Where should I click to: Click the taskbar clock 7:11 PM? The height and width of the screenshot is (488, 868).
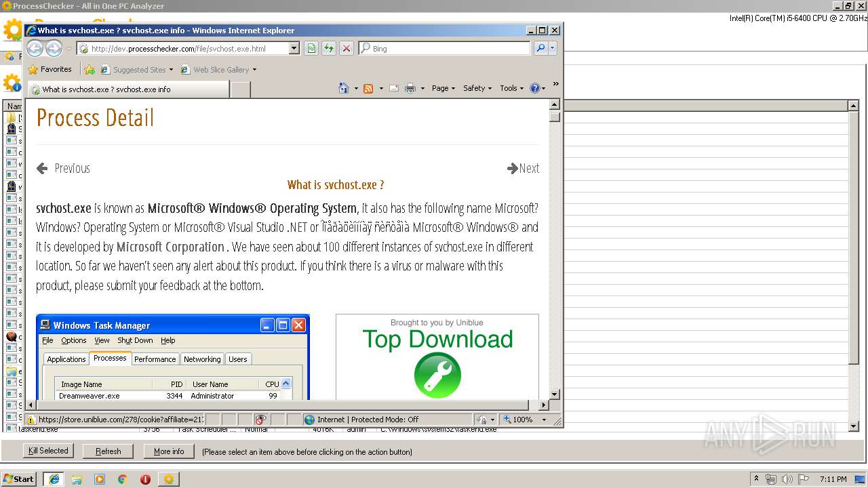[x=833, y=479]
